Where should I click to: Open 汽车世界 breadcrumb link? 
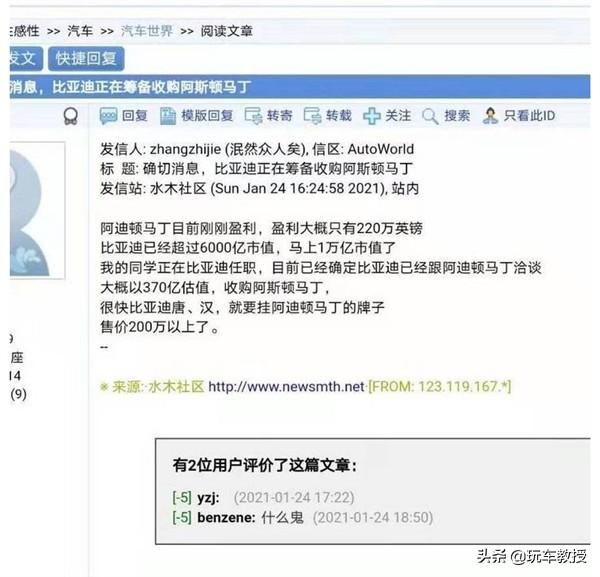coord(147,31)
